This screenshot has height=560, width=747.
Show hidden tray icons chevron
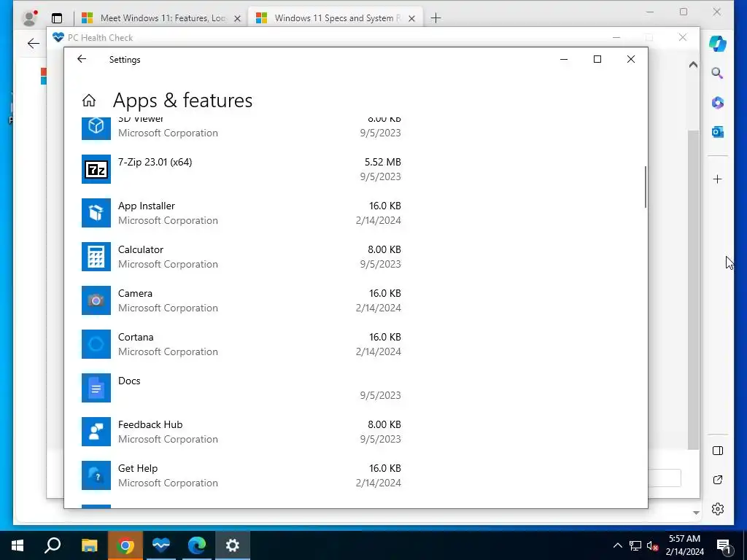(x=617, y=545)
